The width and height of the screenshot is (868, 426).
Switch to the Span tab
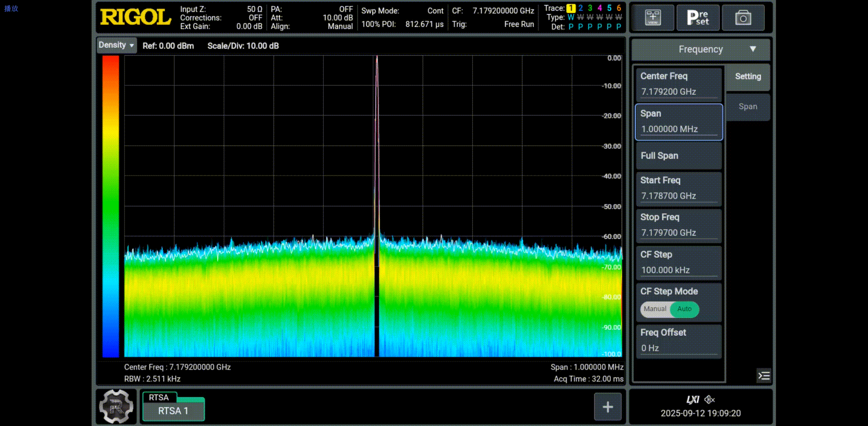(x=748, y=107)
